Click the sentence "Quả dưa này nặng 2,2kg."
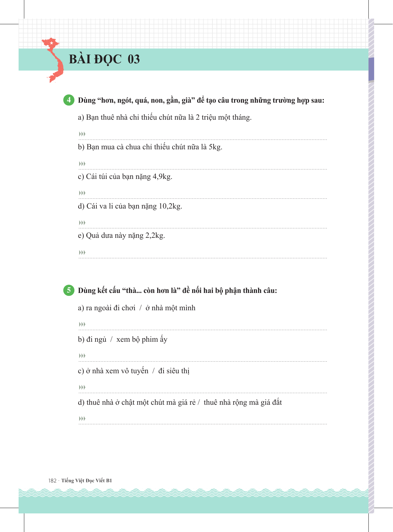Screen dimensions: 393x532 [x=121, y=236]
